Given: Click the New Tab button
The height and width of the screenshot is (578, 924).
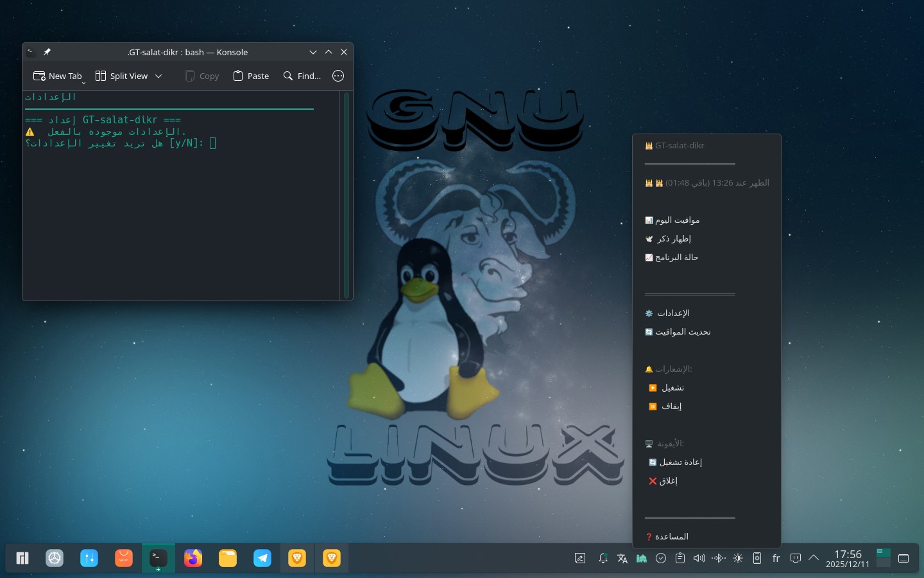Looking at the screenshot, I should [x=58, y=76].
